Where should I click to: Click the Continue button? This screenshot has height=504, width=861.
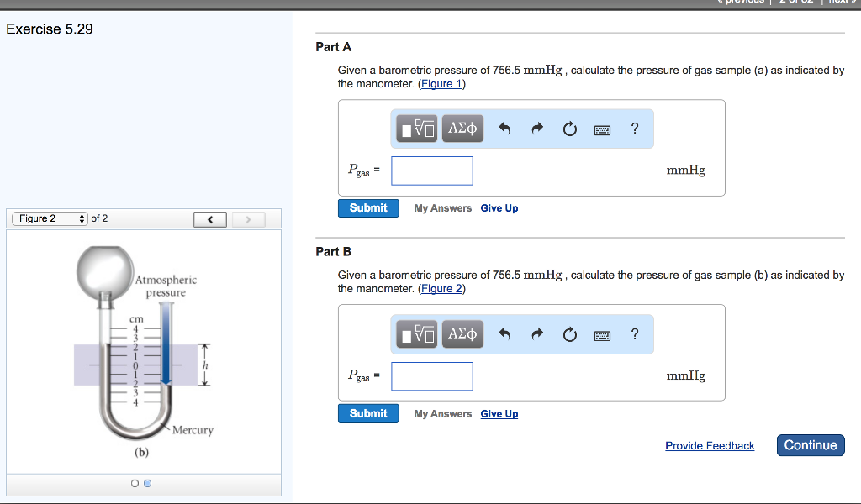[x=810, y=445]
